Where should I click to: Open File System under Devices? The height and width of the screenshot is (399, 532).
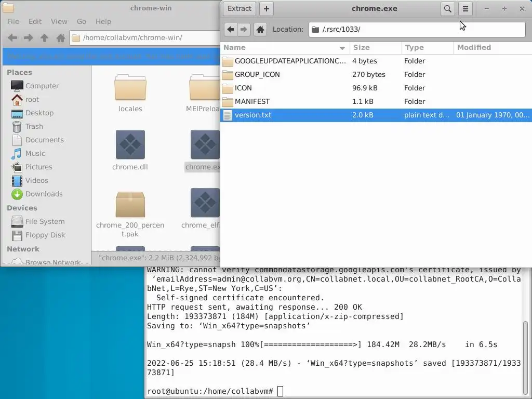46,221
